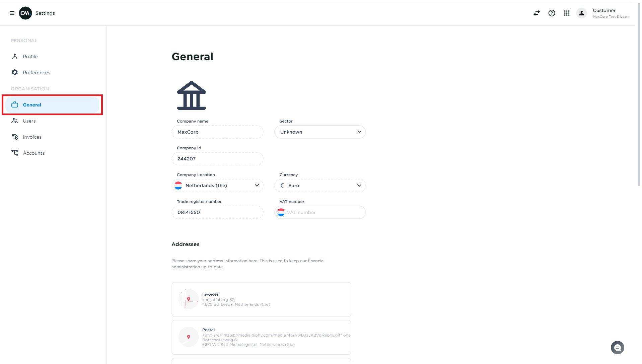Click the VAT number input field

[x=324, y=212]
